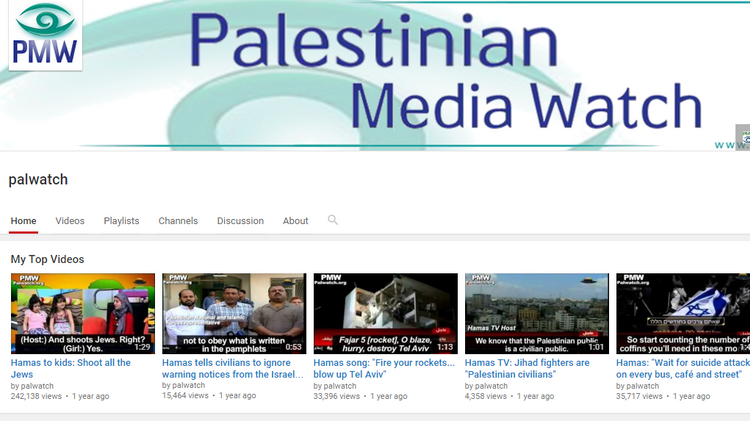
Task: Open title 'Hamas TV: Jihad fighters are Palestinian civilians'
Action: pyautogui.click(x=527, y=368)
